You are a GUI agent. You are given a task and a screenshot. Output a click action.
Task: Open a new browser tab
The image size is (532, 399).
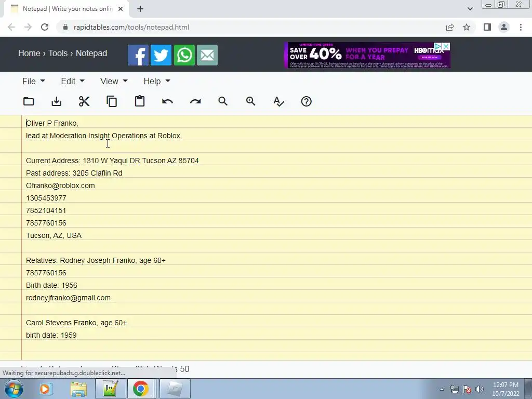click(x=140, y=9)
